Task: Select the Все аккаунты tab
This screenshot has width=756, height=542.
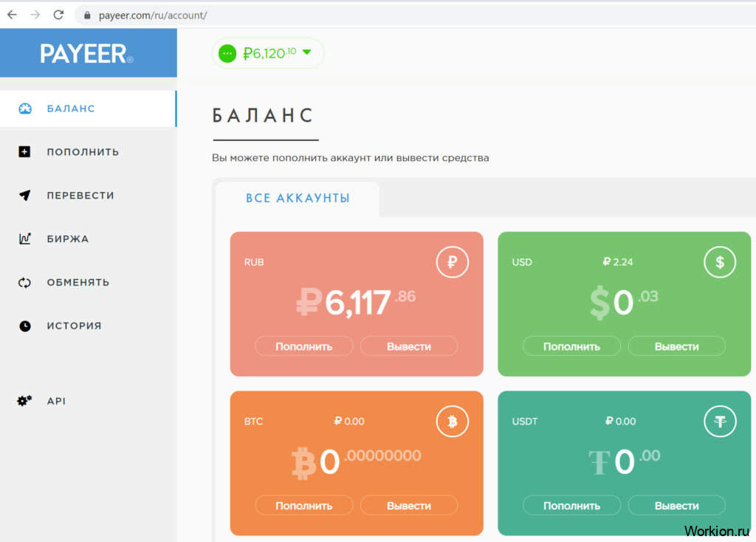Action: pos(298,199)
